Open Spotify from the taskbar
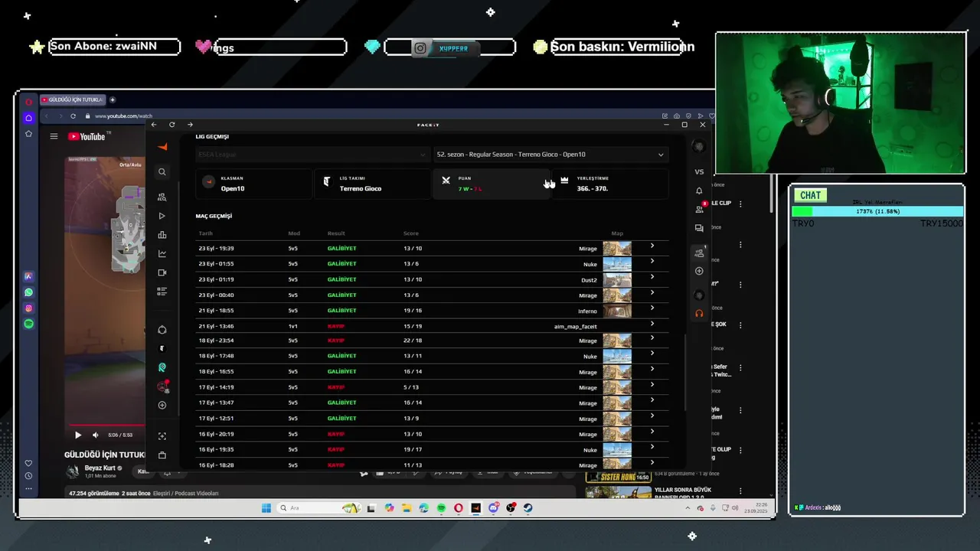The image size is (980, 551). 441,508
